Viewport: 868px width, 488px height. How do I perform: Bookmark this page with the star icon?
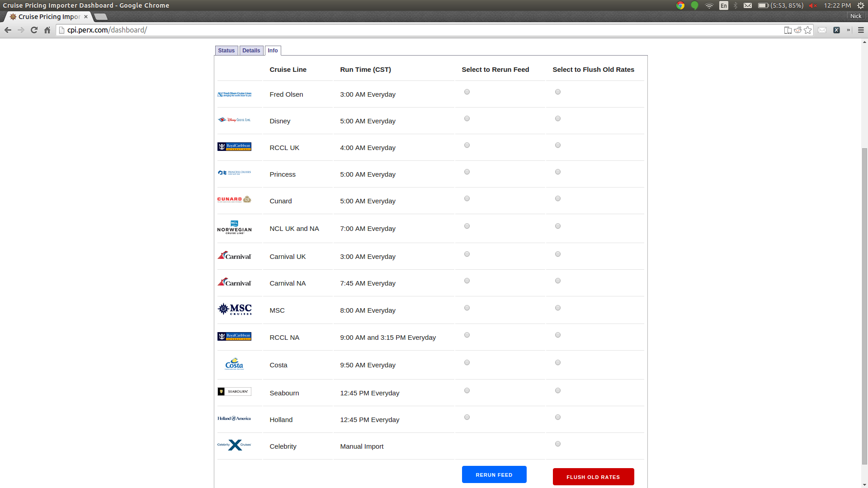click(x=808, y=30)
